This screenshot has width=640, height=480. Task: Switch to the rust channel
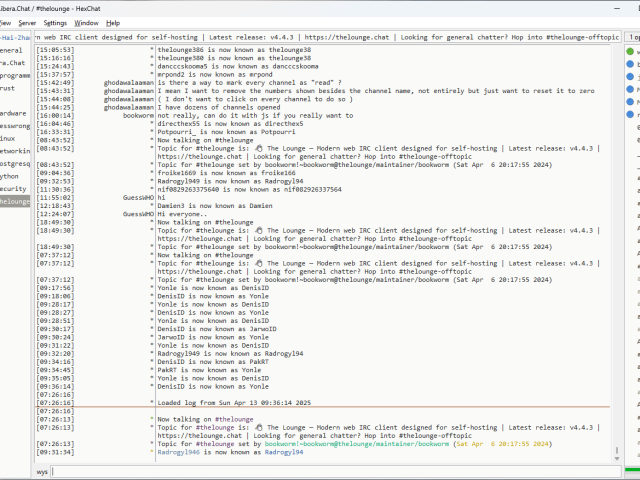8,88
